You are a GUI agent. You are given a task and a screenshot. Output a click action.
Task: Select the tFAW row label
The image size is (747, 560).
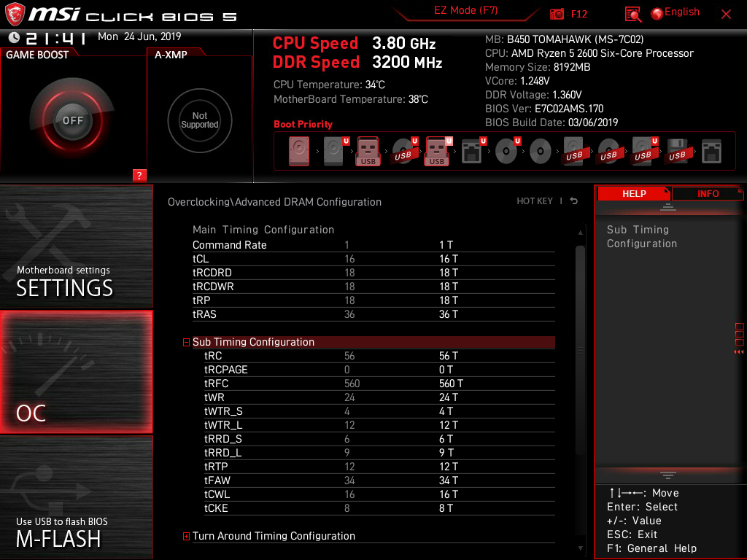coord(217,480)
